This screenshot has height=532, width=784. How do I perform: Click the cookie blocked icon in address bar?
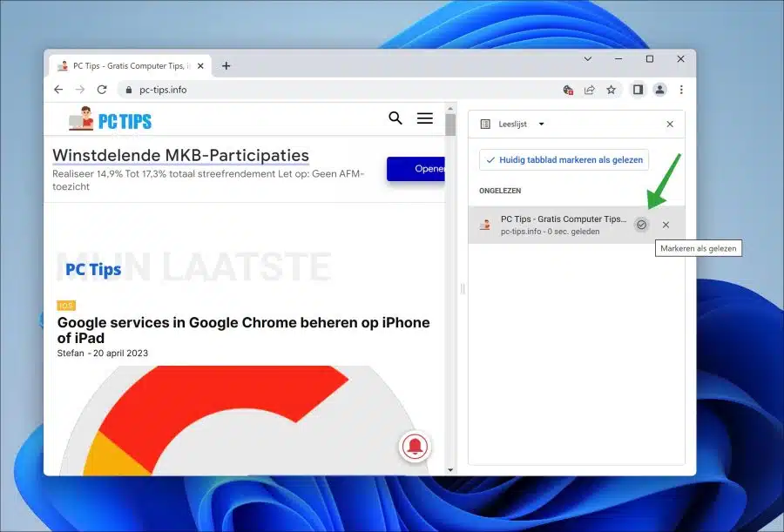[x=568, y=90]
